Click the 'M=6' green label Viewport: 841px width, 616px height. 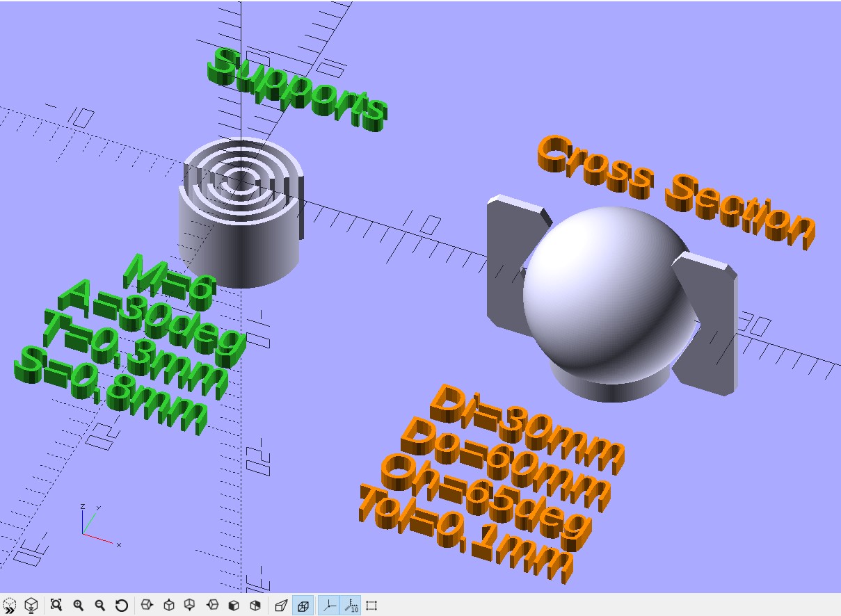click(x=170, y=282)
